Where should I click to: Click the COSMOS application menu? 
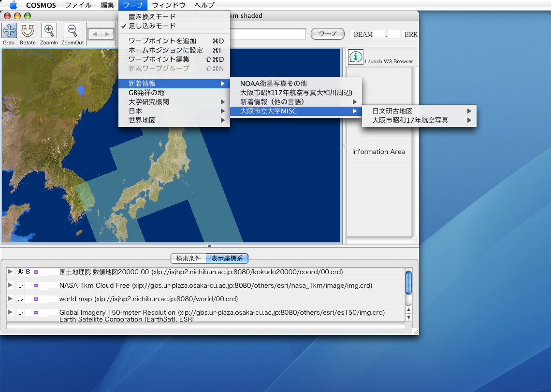click(x=41, y=5)
